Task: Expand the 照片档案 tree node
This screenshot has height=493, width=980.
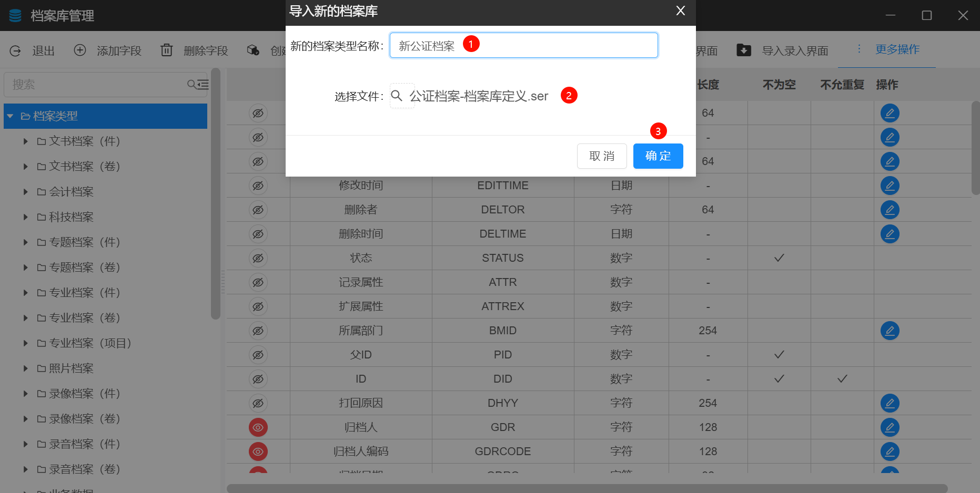Action: 25,368
